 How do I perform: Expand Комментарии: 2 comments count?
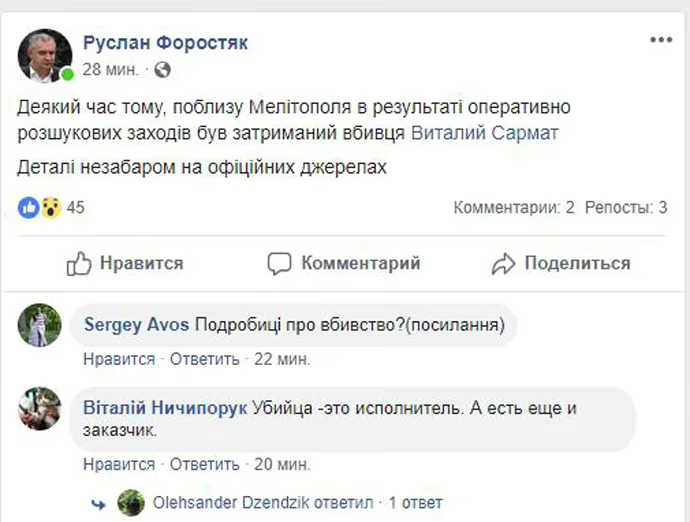[x=513, y=208]
